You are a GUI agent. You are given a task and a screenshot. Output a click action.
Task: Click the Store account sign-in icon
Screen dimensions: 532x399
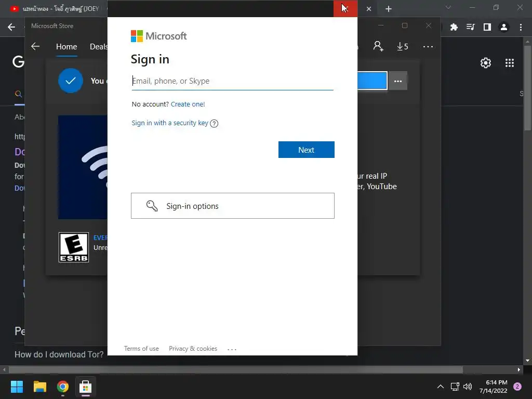tap(378, 46)
